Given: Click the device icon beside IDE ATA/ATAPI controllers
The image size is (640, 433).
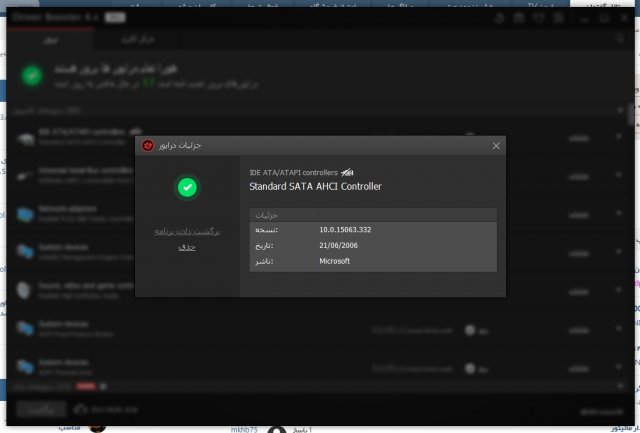Looking at the screenshot, I should (347, 173).
